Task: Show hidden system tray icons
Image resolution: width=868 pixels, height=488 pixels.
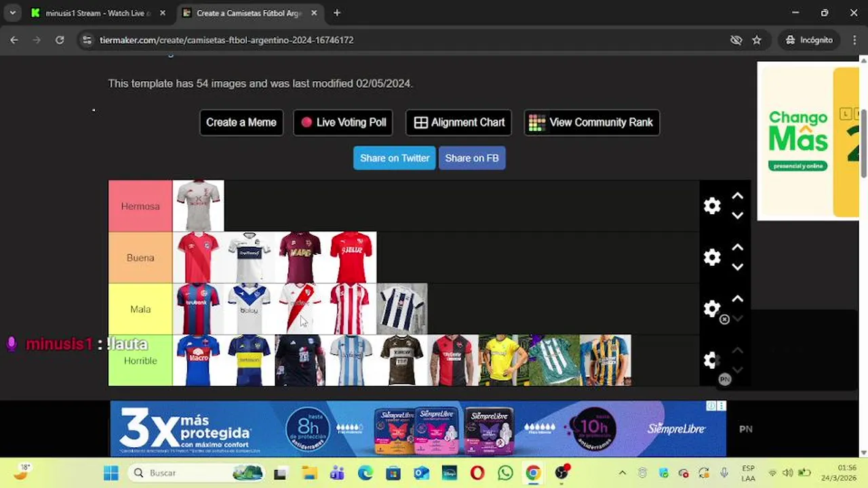Action: coord(623,473)
